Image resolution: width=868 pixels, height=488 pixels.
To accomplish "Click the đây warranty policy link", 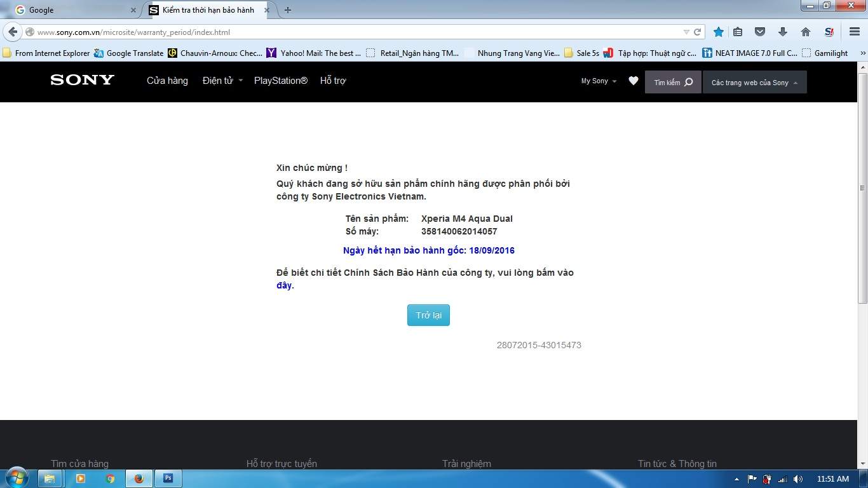I will pyautogui.click(x=284, y=285).
